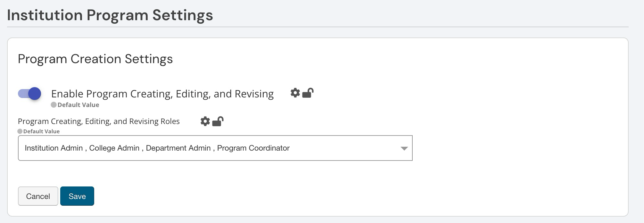Click College Admin in the roles field
Viewport: 644px width, 223px height.
[x=114, y=148]
